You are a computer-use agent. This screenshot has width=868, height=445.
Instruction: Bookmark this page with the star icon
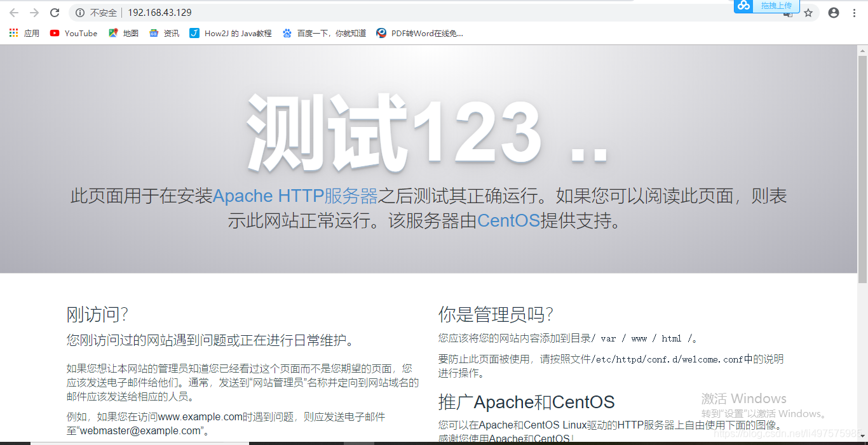click(808, 13)
